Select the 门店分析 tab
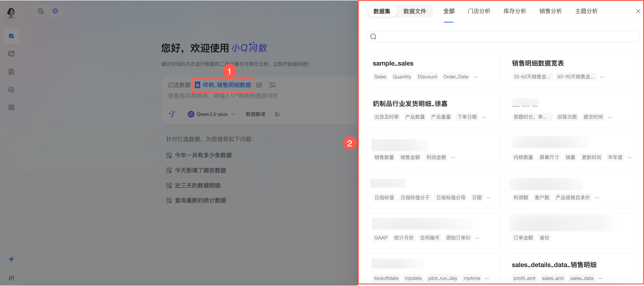644x286 pixels. pos(479,11)
